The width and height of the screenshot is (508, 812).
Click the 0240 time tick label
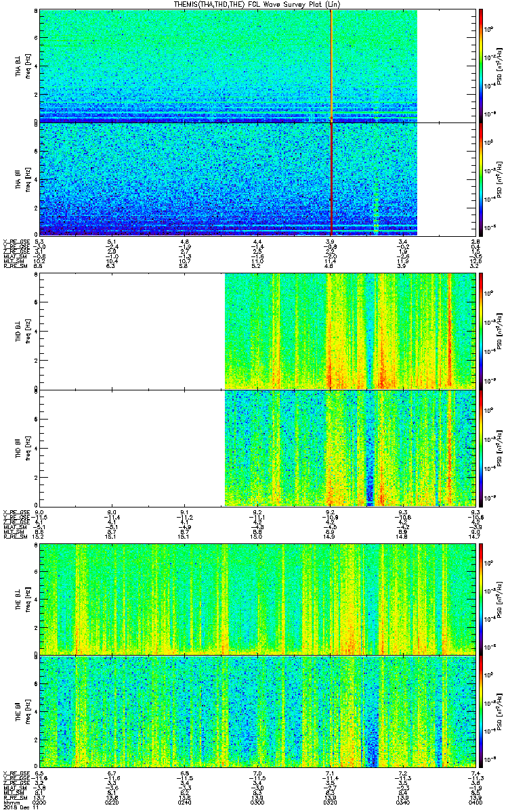pyautogui.click(x=185, y=801)
